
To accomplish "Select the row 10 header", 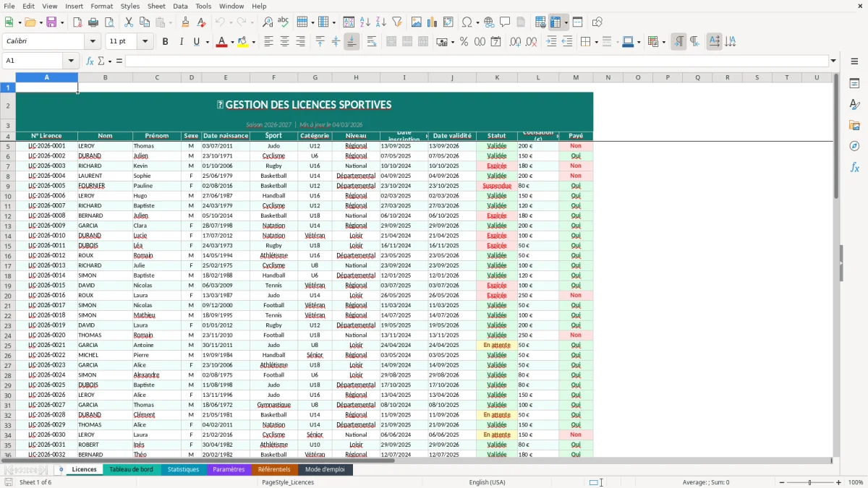I will click(x=8, y=196).
